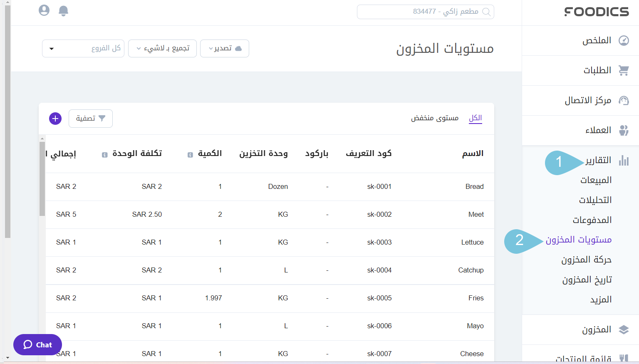This screenshot has width=639, height=364.
Task: Click the info icon next to الكمية
Action: point(190,155)
